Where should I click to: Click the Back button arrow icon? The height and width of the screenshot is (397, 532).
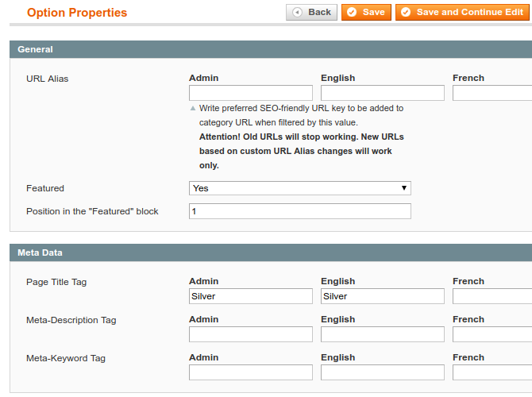pos(297,13)
